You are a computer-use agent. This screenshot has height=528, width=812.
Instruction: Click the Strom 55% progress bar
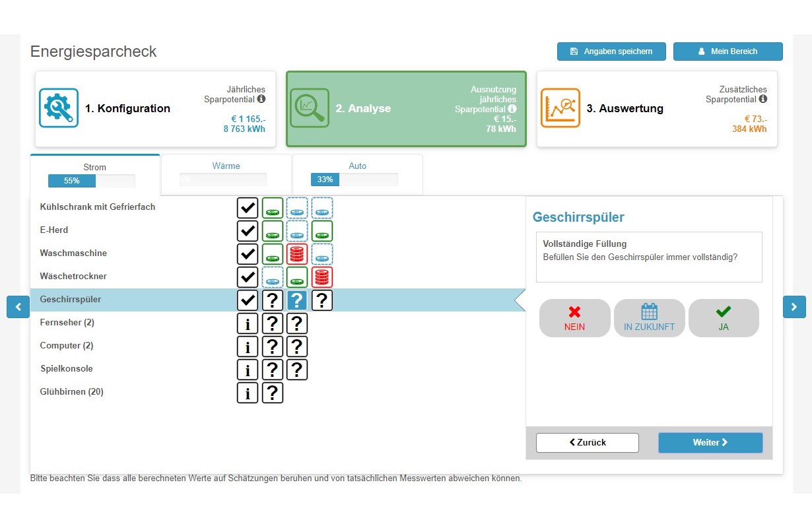pyautogui.click(x=91, y=181)
